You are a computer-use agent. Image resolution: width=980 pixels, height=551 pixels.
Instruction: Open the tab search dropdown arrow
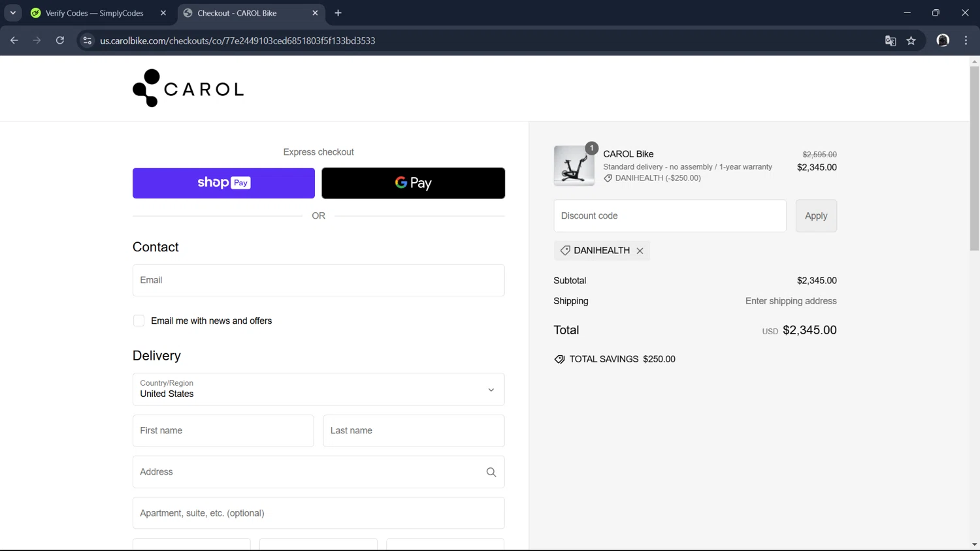pos(13,13)
